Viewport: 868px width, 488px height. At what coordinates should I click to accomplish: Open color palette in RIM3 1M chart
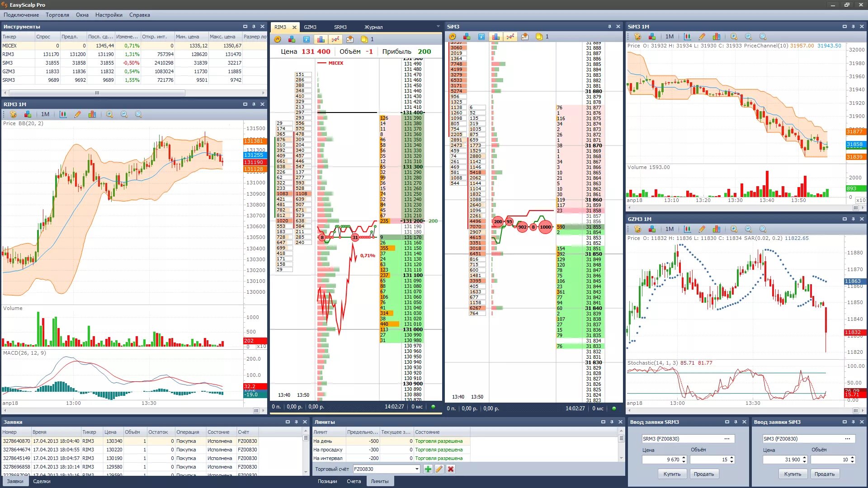tap(13, 114)
